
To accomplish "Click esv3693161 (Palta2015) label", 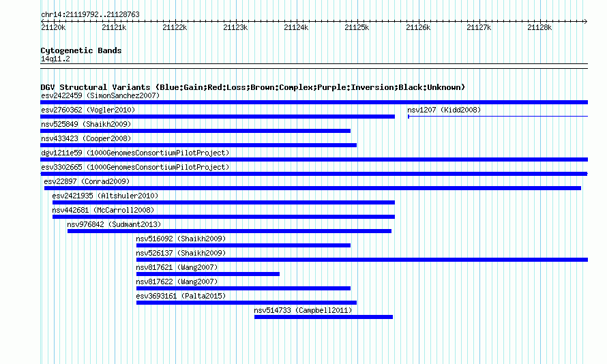I will pos(181,296).
